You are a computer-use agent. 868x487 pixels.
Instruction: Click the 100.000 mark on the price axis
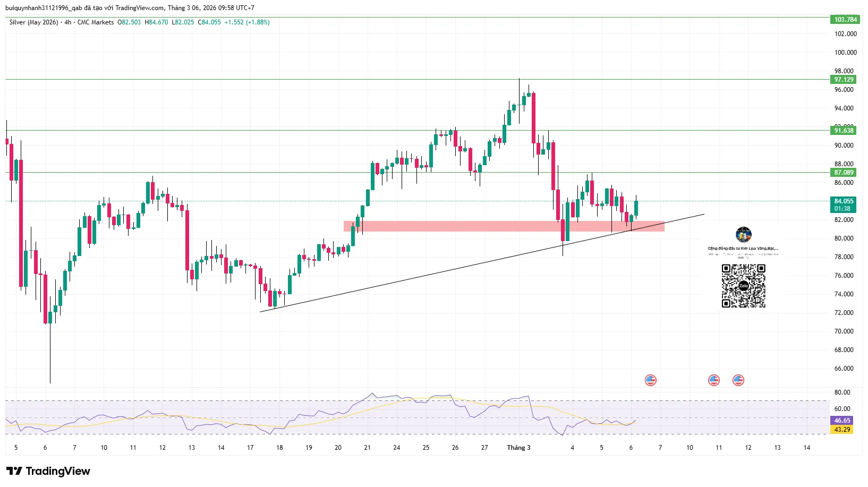click(x=845, y=53)
